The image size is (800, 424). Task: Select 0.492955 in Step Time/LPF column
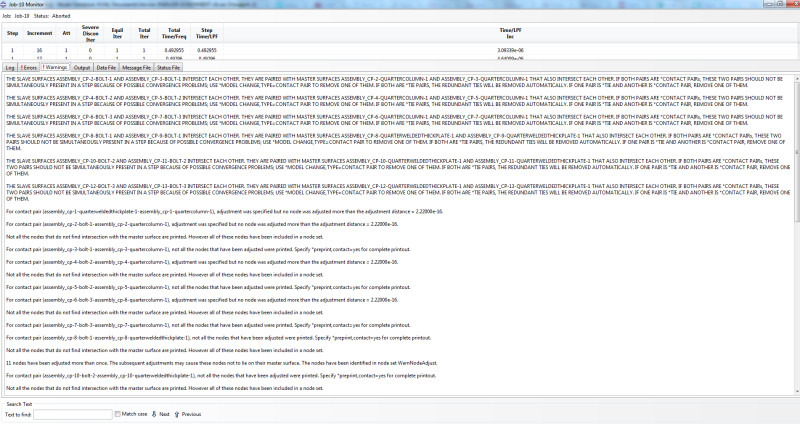(x=207, y=51)
